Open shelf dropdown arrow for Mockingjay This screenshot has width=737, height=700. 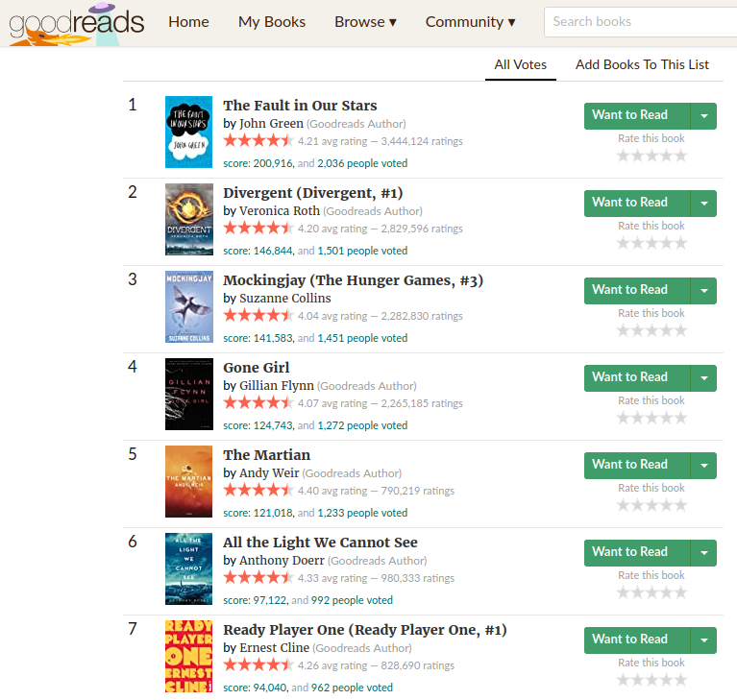703,290
